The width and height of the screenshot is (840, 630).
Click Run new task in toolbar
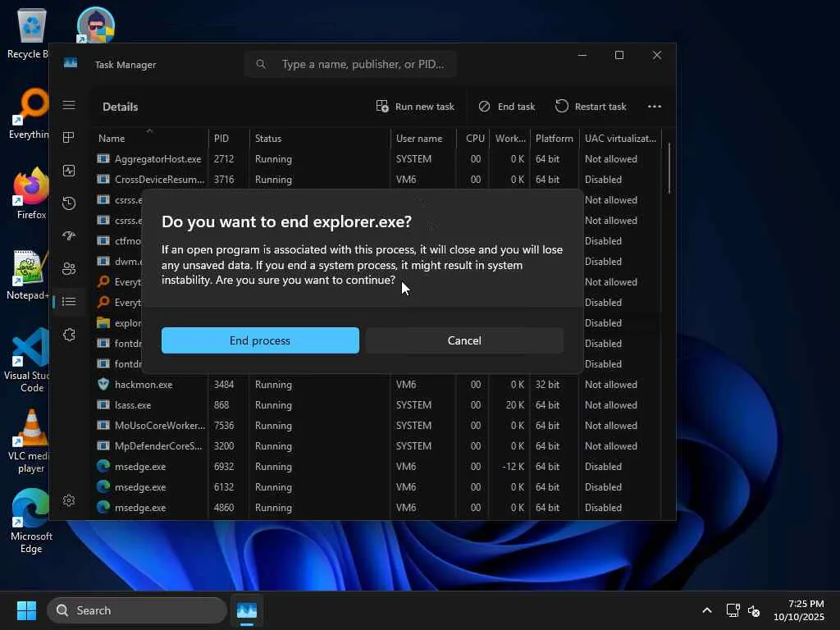(415, 107)
